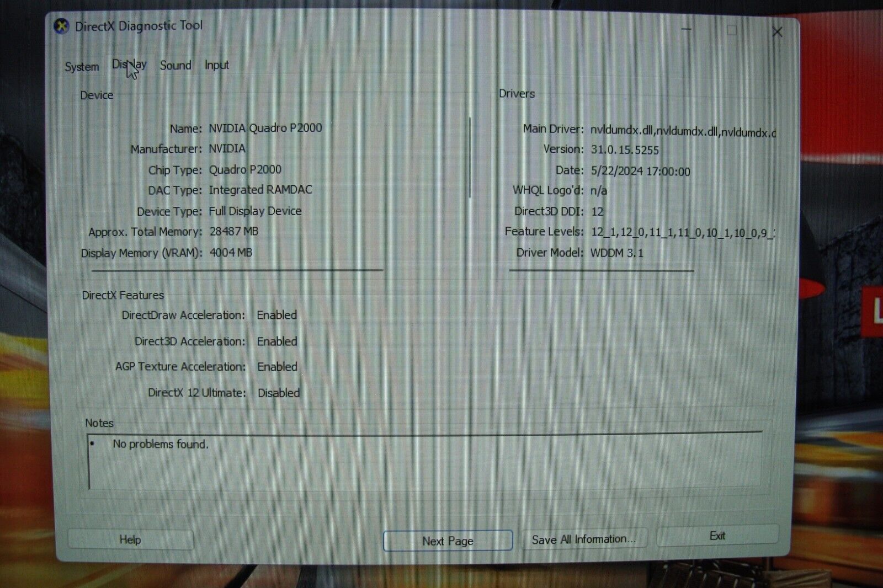This screenshot has height=588, width=883.
Task: Select the text 'NVIDIA Quadro P2000'
Action: click(265, 128)
